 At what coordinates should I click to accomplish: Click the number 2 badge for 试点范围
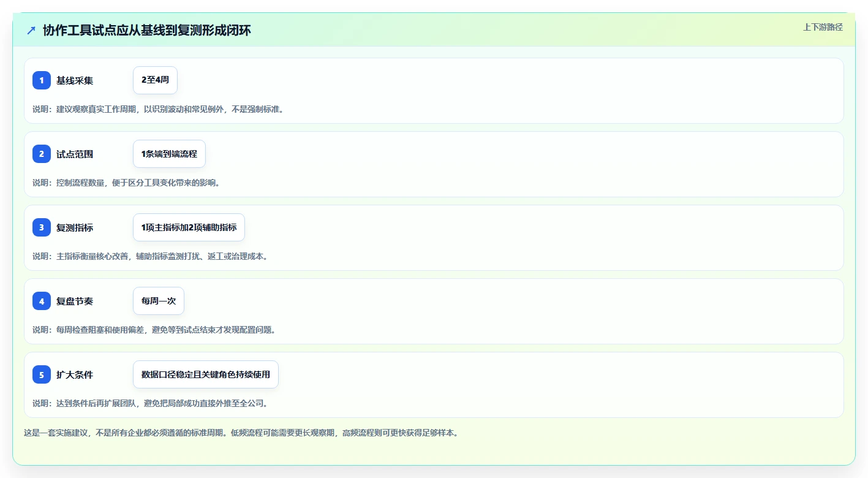pyautogui.click(x=42, y=154)
